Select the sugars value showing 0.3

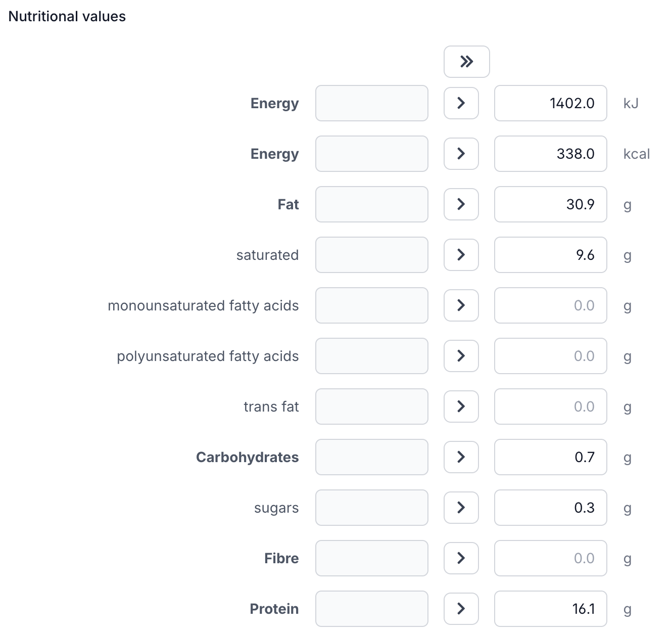[550, 508]
